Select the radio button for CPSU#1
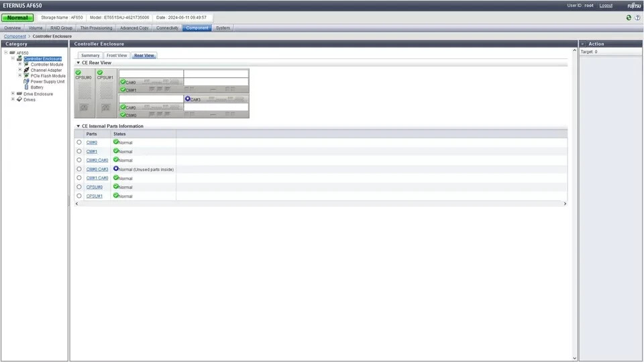Image resolution: width=644 pixels, height=362 pixels. [x=79, y=196]
